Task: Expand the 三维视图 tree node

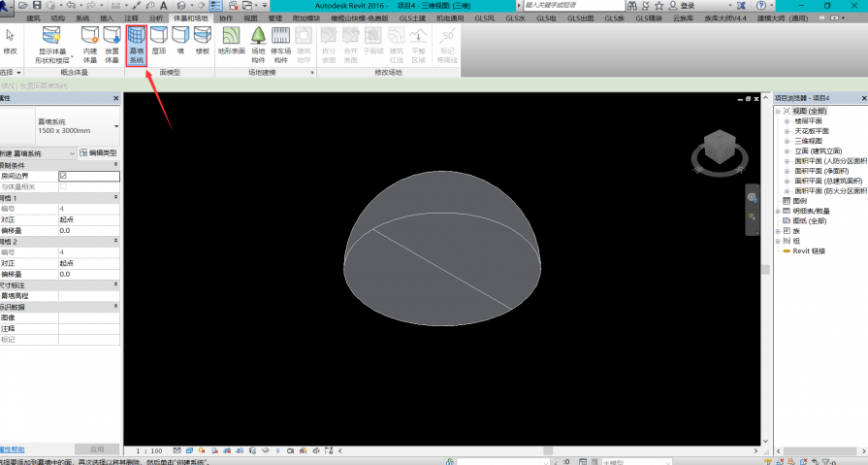Action: 787,141
